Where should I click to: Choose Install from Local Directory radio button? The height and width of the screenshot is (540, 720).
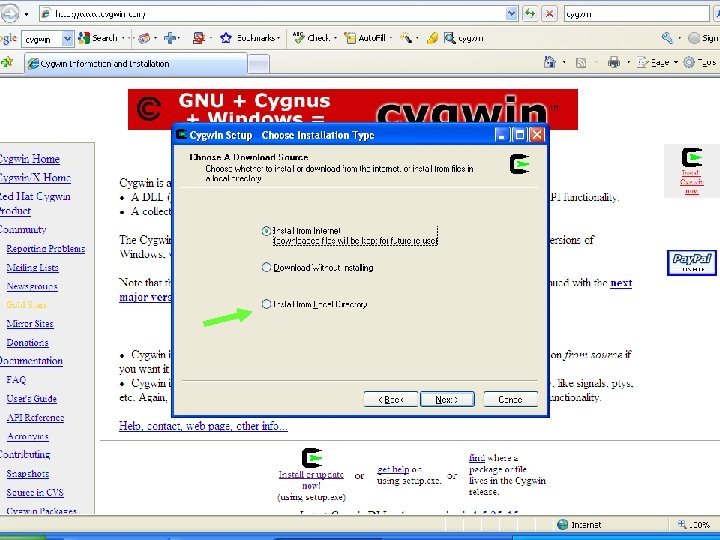click(266, 304)
